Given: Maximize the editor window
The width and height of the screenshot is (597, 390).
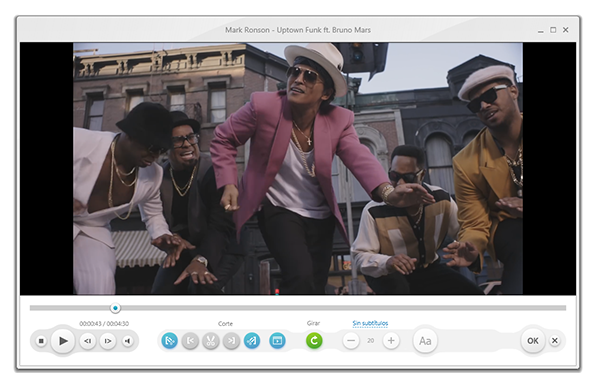Looking at the screenshot, I should pyautogui.click(x=553, y=30).
